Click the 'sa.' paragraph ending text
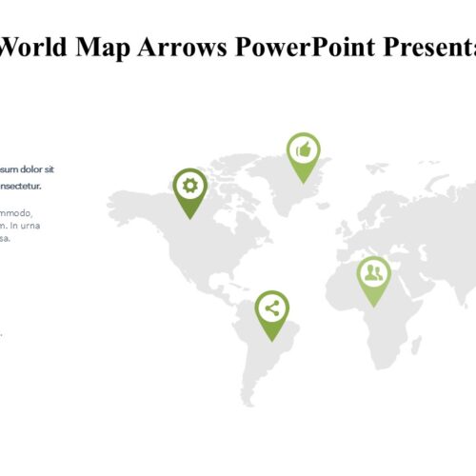Screen dimensions: 476x476 click(5, 239)
